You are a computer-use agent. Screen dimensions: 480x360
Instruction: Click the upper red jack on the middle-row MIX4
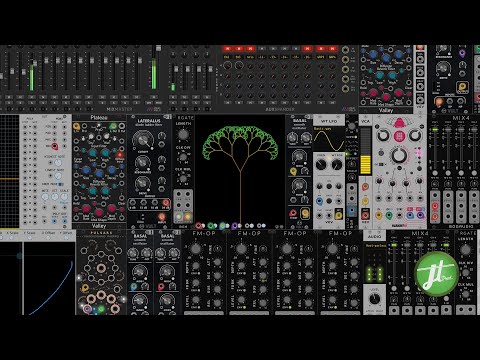[435, 206]
